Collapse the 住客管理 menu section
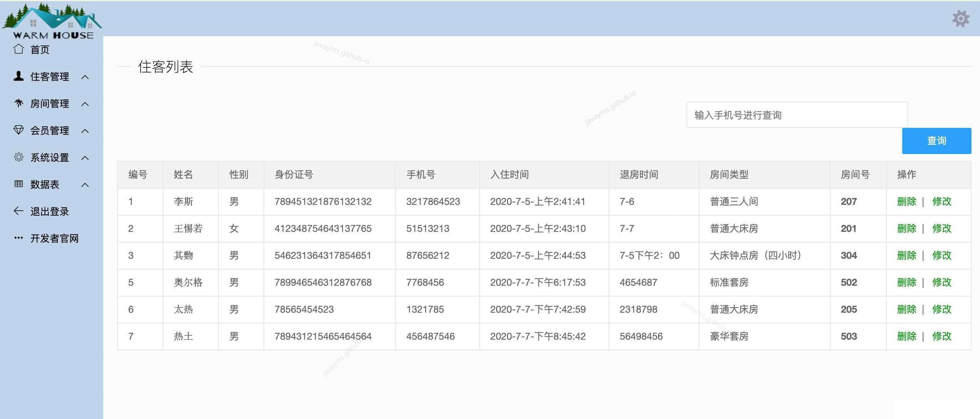 pyautogui.click(x=85, y=77)
